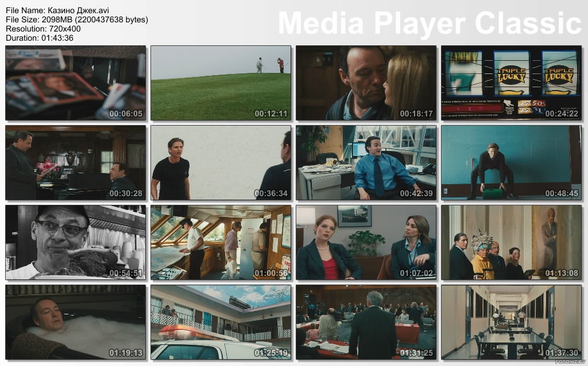The width and height of the screenshot is (588, 366).
Task: Select the File Size 2098MB line
Action: coord(77,20)
